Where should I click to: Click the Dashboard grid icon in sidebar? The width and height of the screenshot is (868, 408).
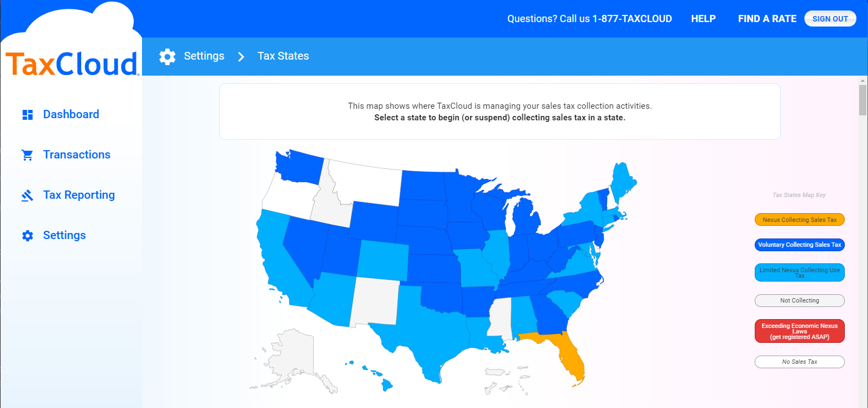(28, 115)
